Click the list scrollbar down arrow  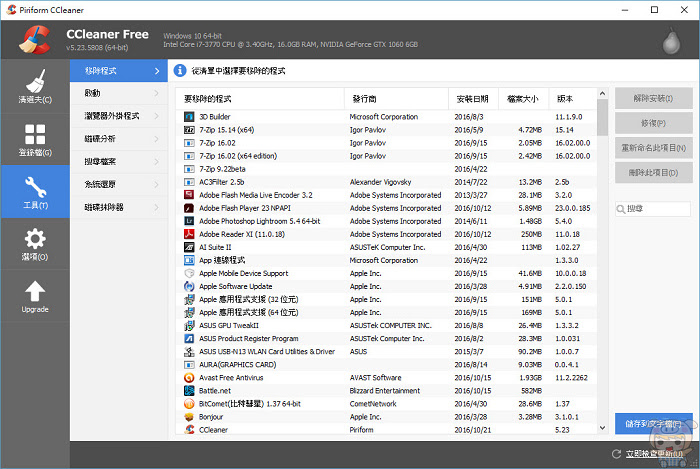[602, 428]
